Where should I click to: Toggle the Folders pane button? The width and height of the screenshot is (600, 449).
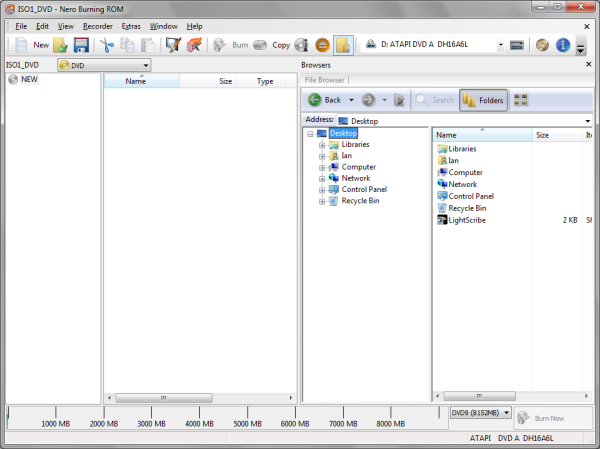(x=483, y=100)
